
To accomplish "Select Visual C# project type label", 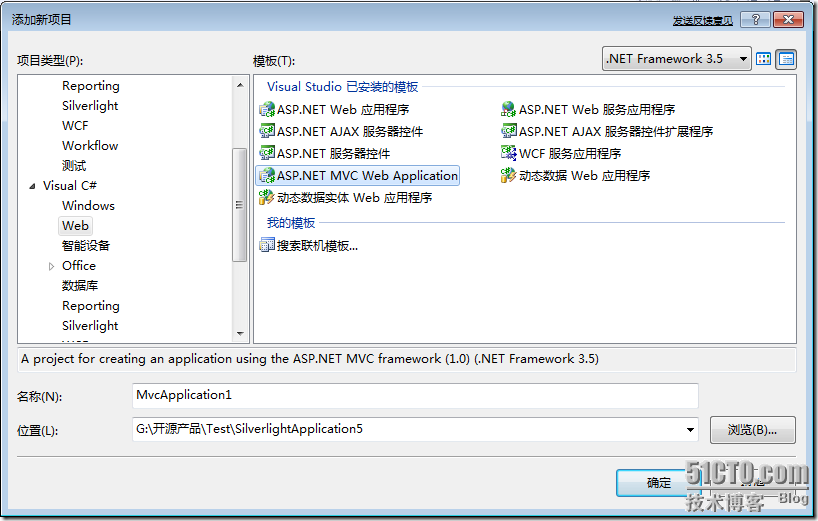I will [69, 186].
